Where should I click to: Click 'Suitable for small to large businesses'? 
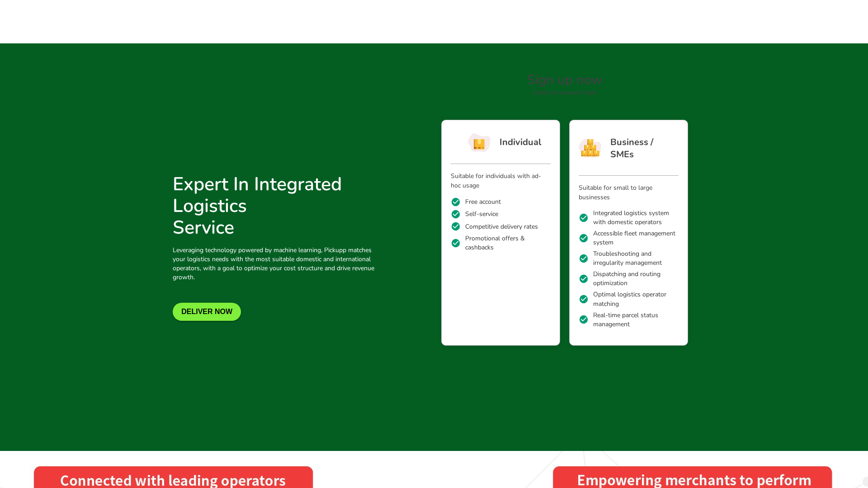pyautogui.click(x=615, y=192)
